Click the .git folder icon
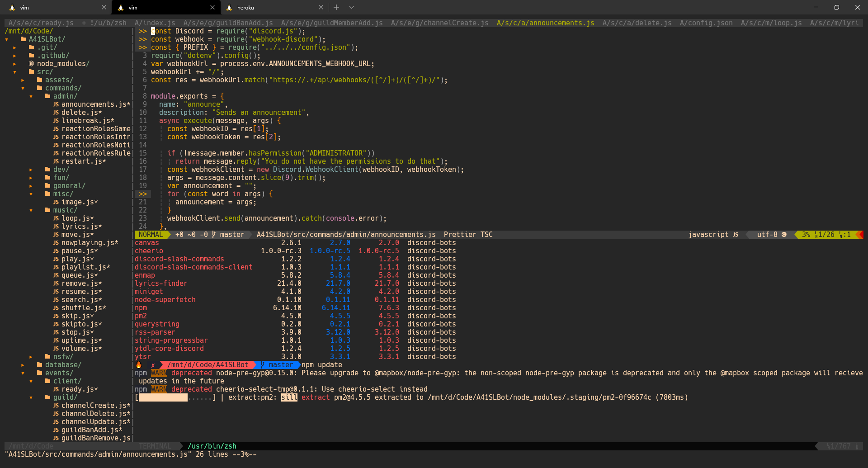This screenshot has width=868, height=468. [x=31, y=47]
